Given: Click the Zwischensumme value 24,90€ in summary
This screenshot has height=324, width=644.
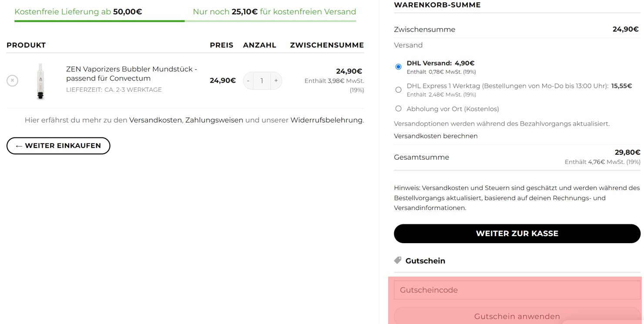Looking at the screenshot, I should [625, 29].
